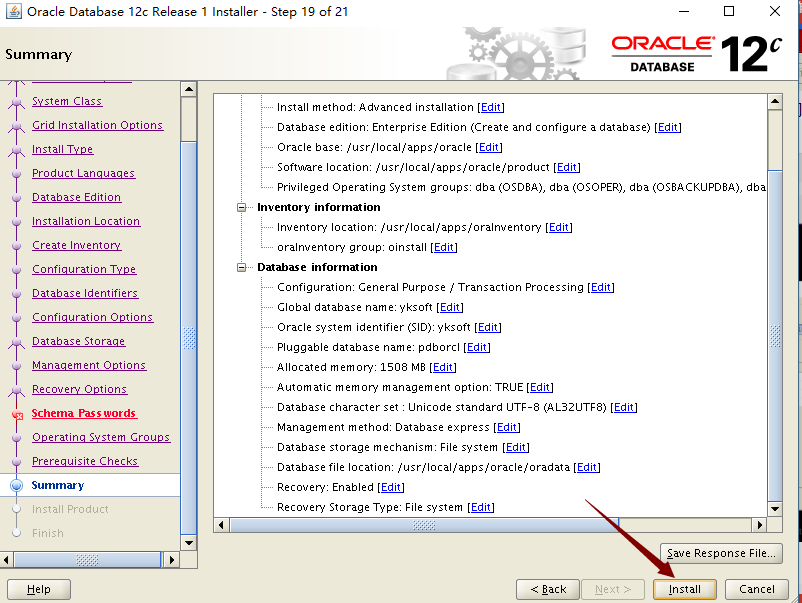Click summary pane scroll right arrow

[759, 525]
